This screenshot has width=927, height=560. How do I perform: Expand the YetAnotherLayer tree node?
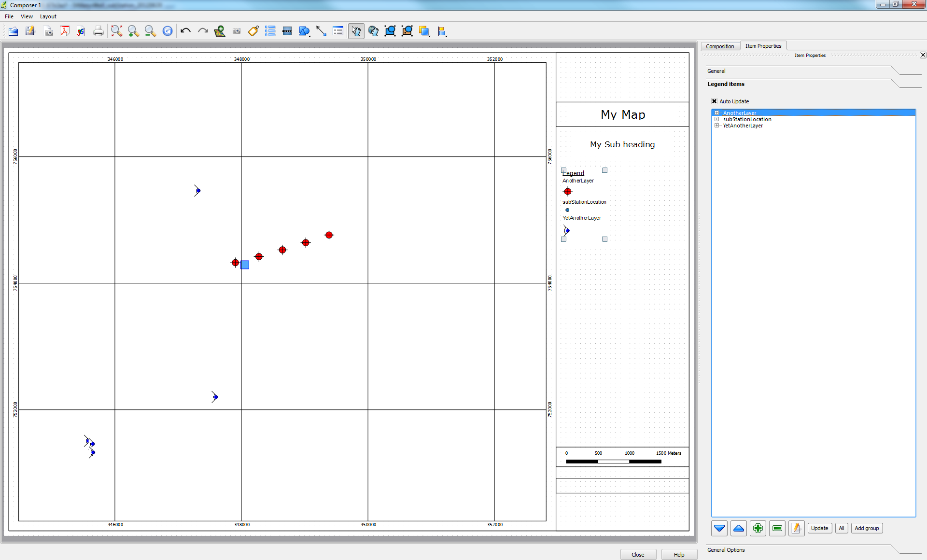717,126
